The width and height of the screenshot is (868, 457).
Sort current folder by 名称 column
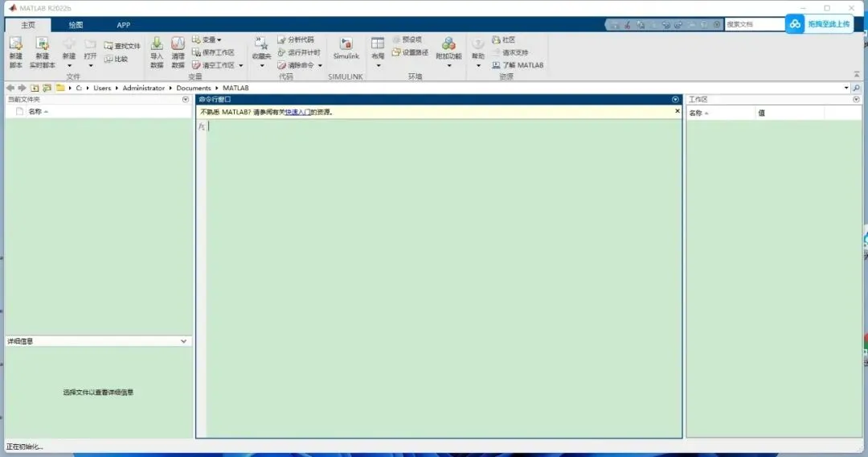(x=38, y=111)
